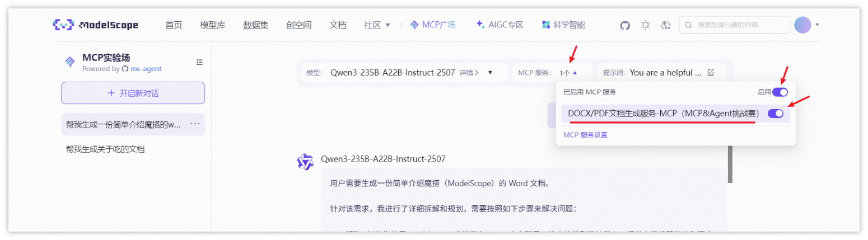Click the DOCX/PDF文档生成服务-MCP service name
Image resolution: width=868 pixels, height=240 pixels.
(663, 114)
